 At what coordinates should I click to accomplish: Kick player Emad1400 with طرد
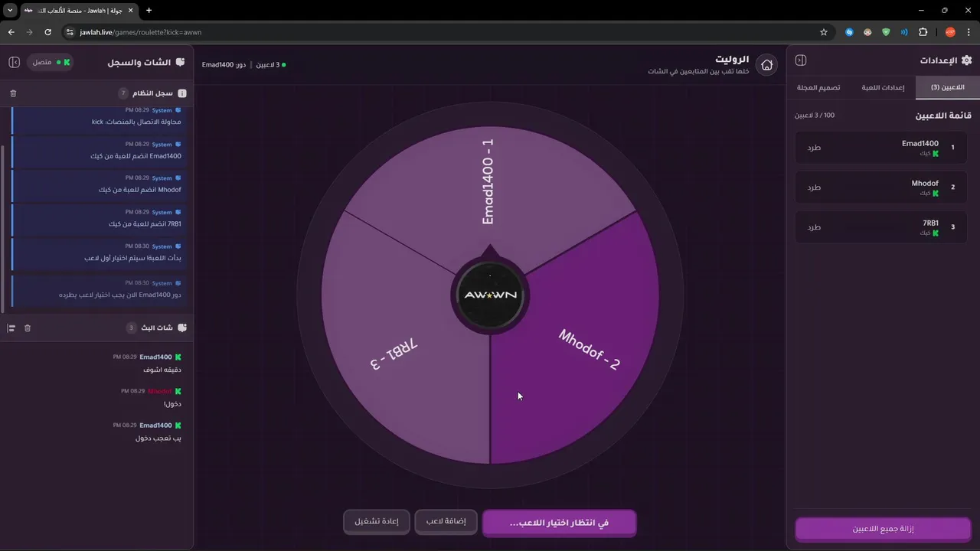[x=814, y=147]
